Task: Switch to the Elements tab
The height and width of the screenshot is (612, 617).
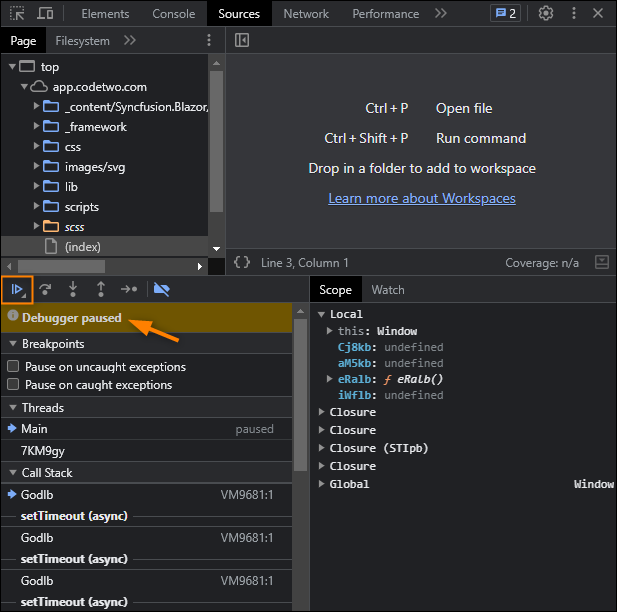Action: [105, 14]
